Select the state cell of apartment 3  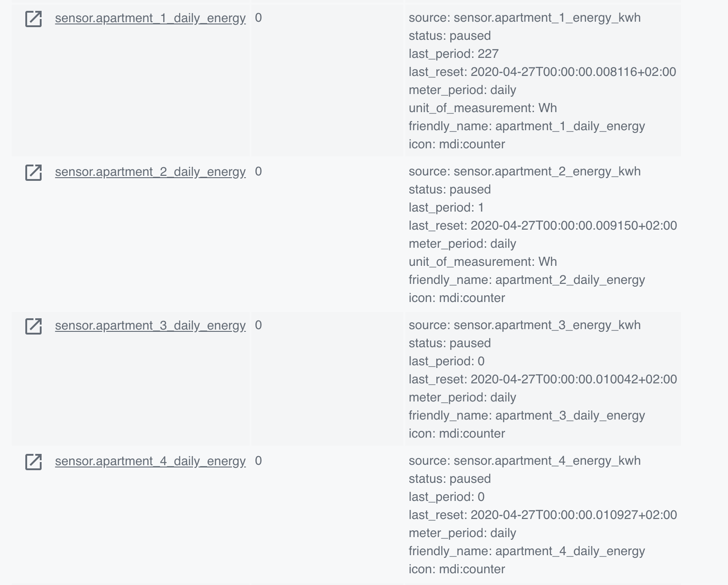258,326
